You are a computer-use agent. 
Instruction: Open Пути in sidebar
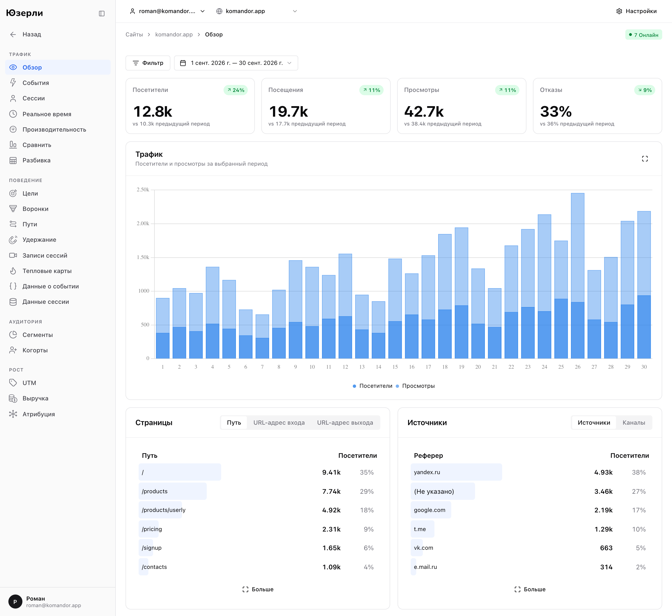tap(58, 224)
